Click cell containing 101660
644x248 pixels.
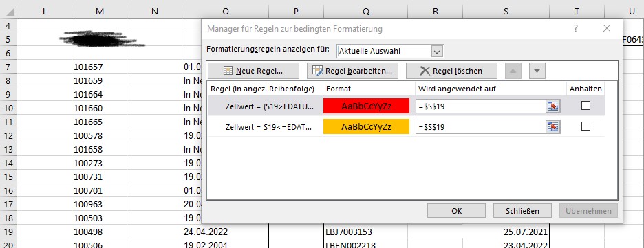[99, 109]
